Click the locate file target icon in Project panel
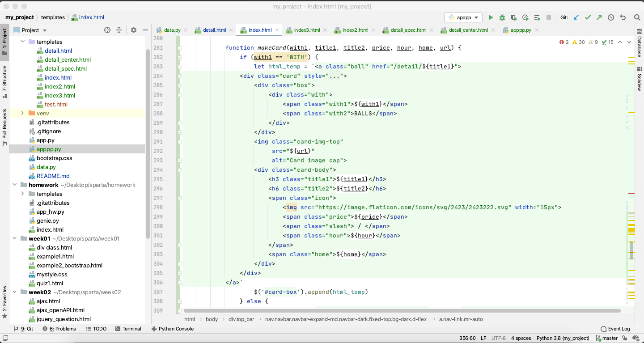Viewport: 644px width, 343px height. (x=107, y=30)
